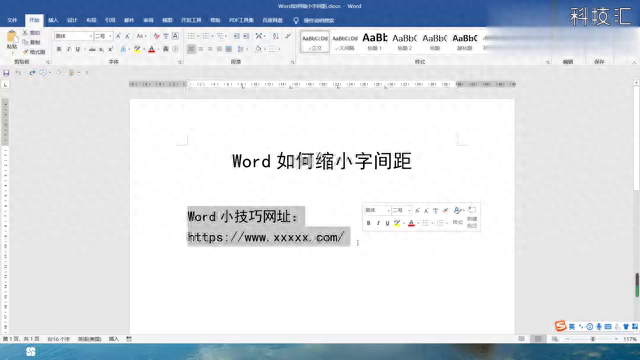Open line spacing dropdown

(242, 49)
